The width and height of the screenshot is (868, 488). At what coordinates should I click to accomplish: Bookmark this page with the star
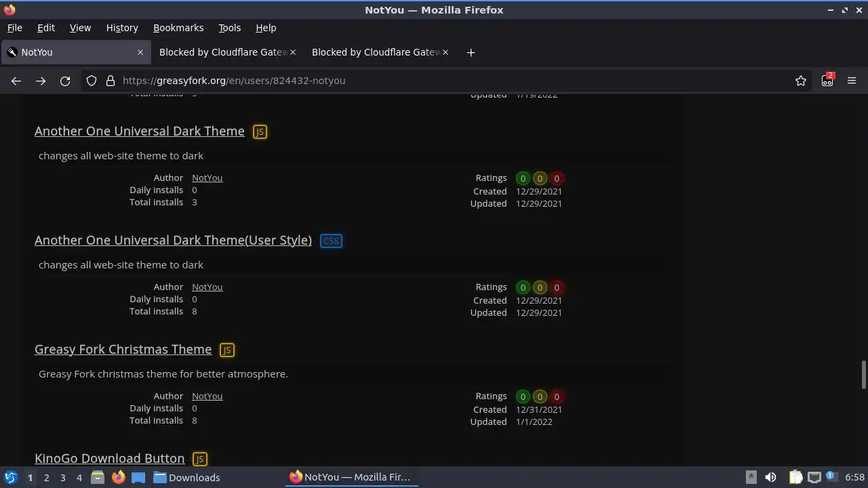(x=801, y=81)
